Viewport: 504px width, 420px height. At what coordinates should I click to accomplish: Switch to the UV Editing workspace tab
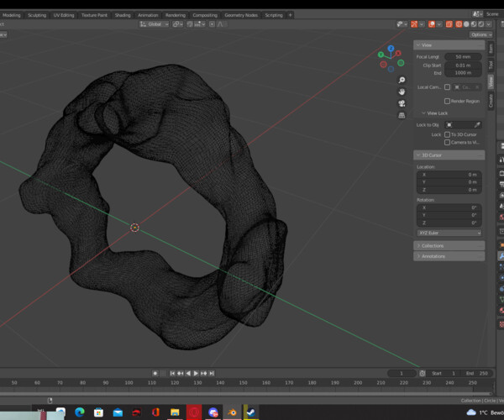click(64, 15)
